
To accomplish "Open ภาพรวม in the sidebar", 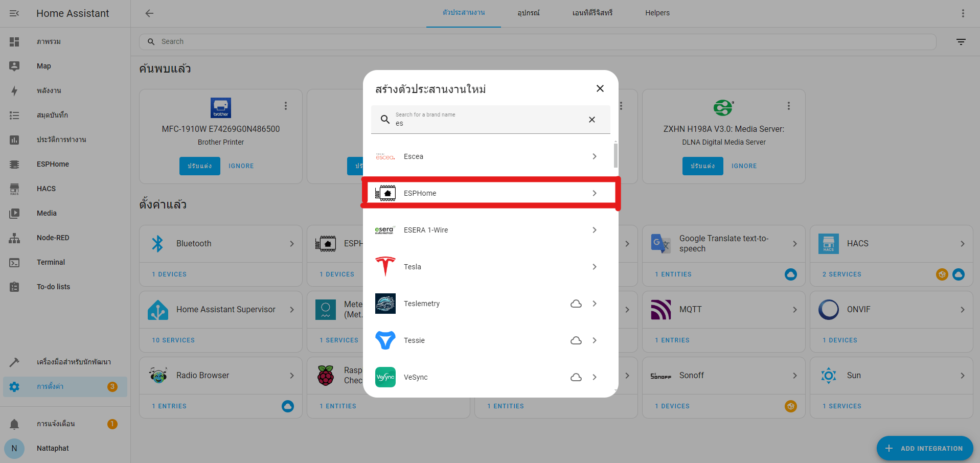I will [65, 41].
